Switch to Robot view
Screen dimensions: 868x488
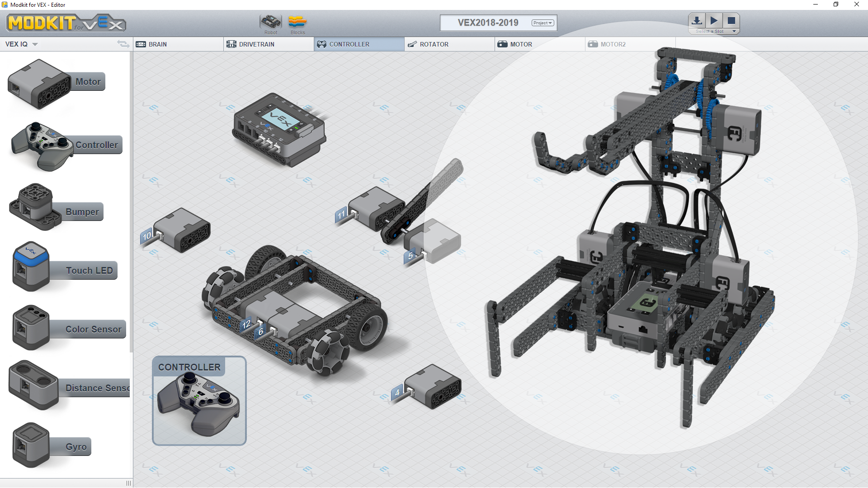point(270,23)
